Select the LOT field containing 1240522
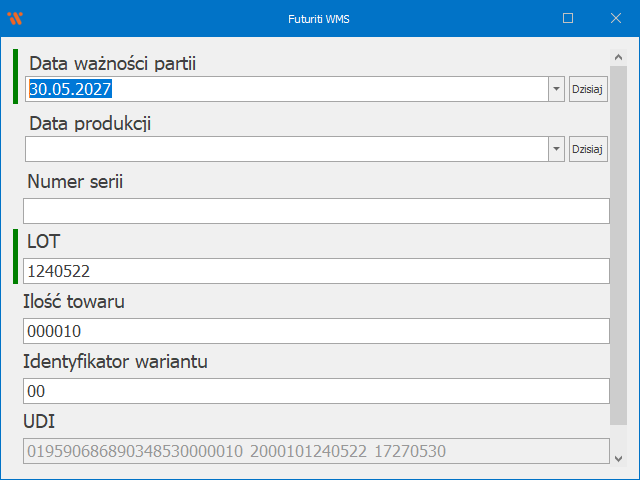Viewport: 640px width, 480px height. 316,271
